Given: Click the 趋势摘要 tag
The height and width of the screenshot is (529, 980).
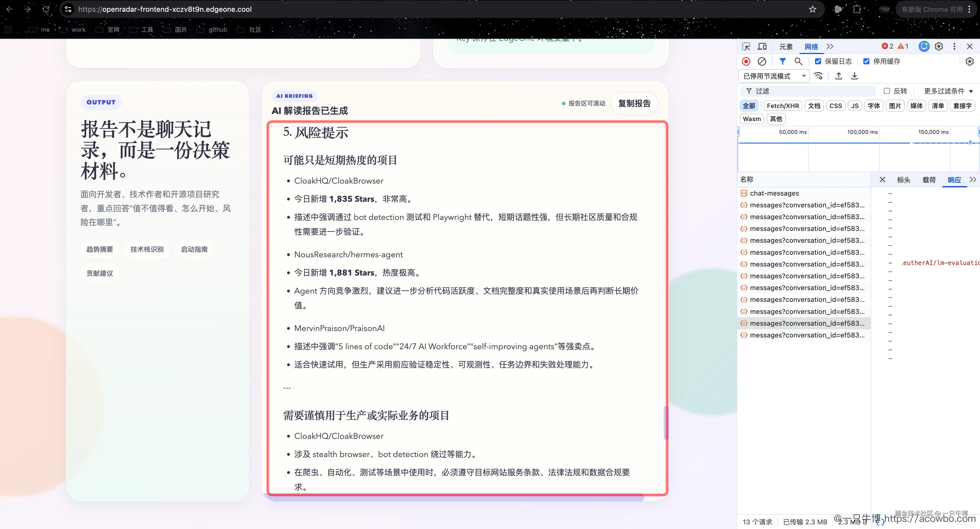Looking at the screenshot, I should 100,249.
